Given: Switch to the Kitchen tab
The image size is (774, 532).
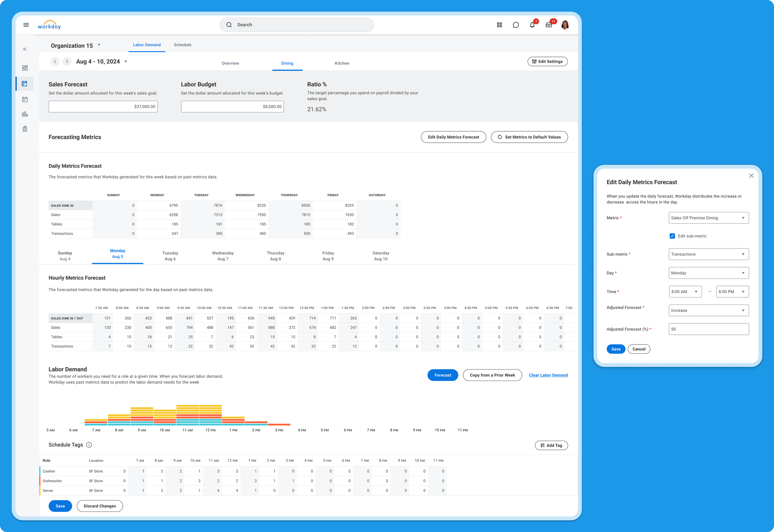Looking at the screenshot, I should pyautogui.click(x=342, y=63).
